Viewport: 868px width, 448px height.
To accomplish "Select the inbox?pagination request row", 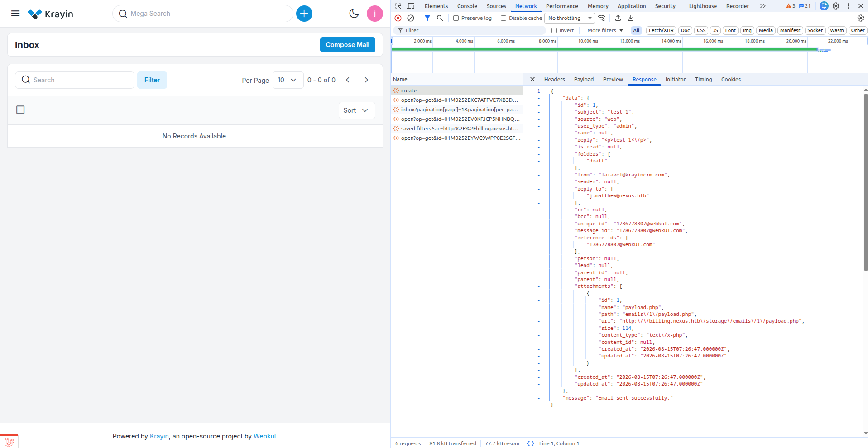I will point(457,110).
